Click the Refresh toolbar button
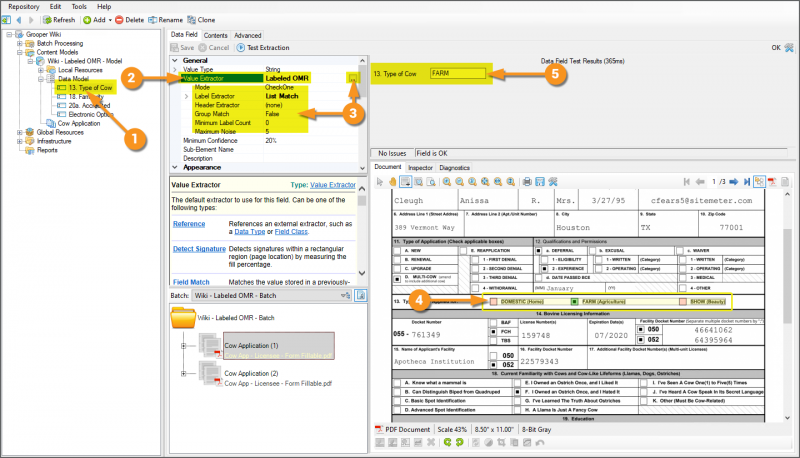 pyautogui.click(x=59, y=20)
